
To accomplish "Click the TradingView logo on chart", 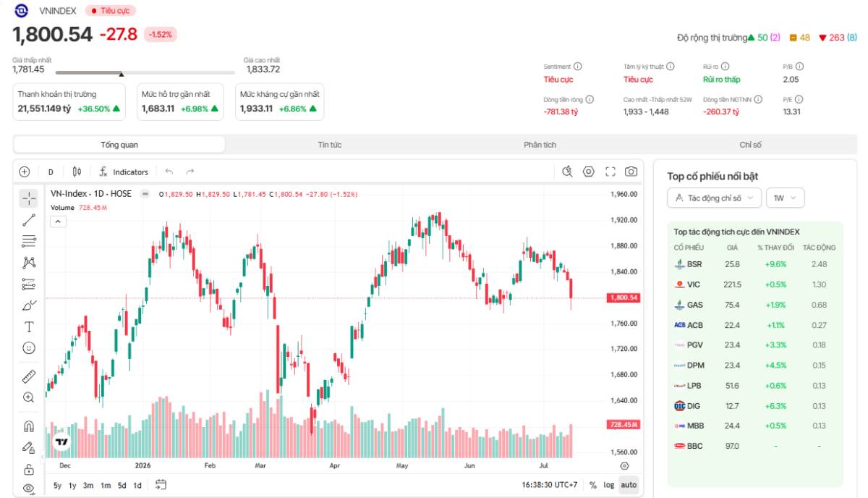I will coord(61,441).
